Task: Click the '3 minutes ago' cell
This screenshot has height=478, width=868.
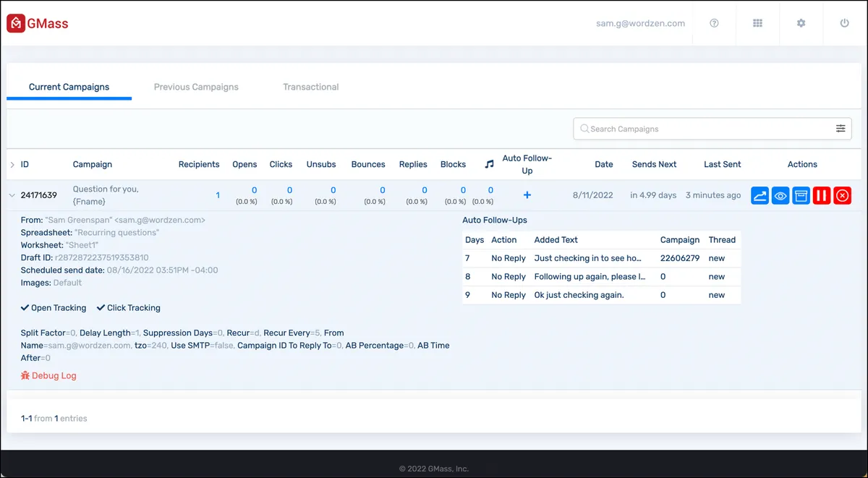Action: click(x=713, y=195)
